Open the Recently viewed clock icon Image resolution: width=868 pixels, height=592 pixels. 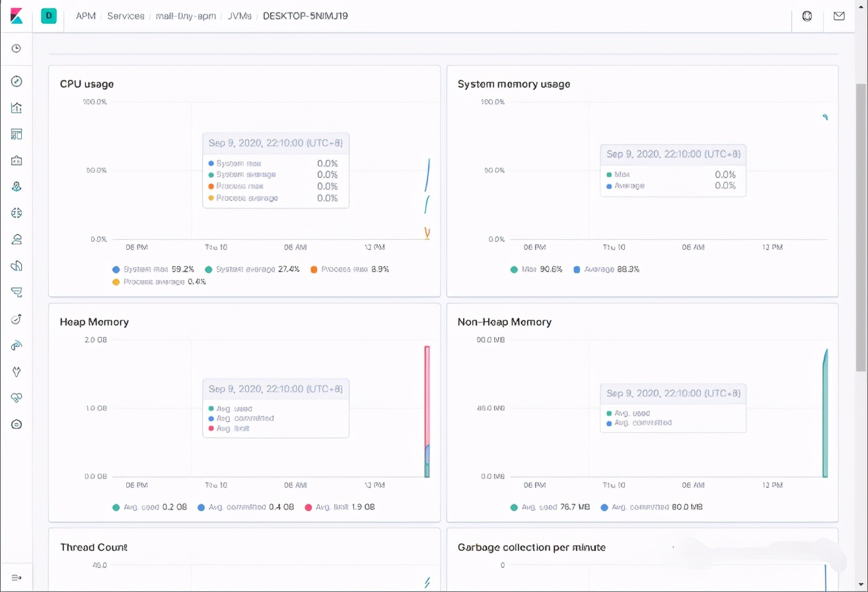click(17, 48)
